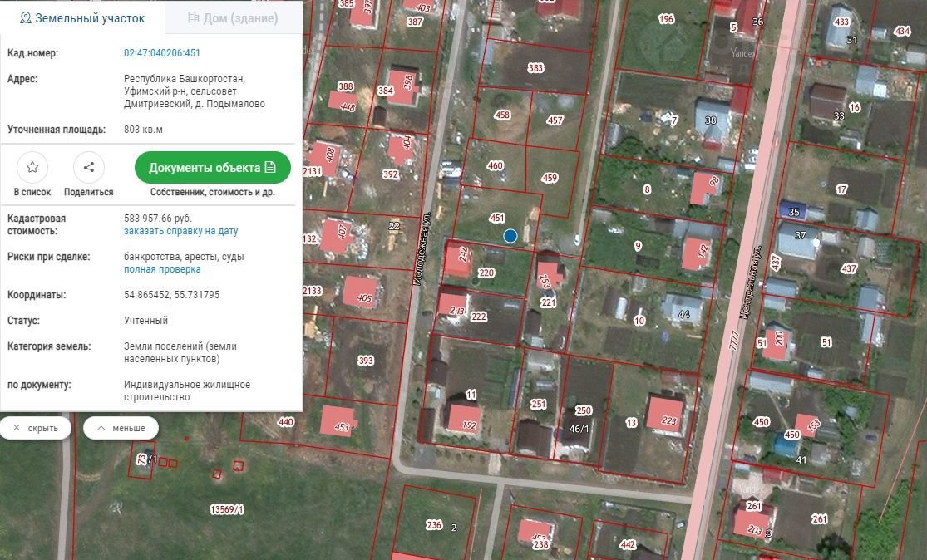
Task: Click the blue marker on parcel 451
Action: [510, 236]
